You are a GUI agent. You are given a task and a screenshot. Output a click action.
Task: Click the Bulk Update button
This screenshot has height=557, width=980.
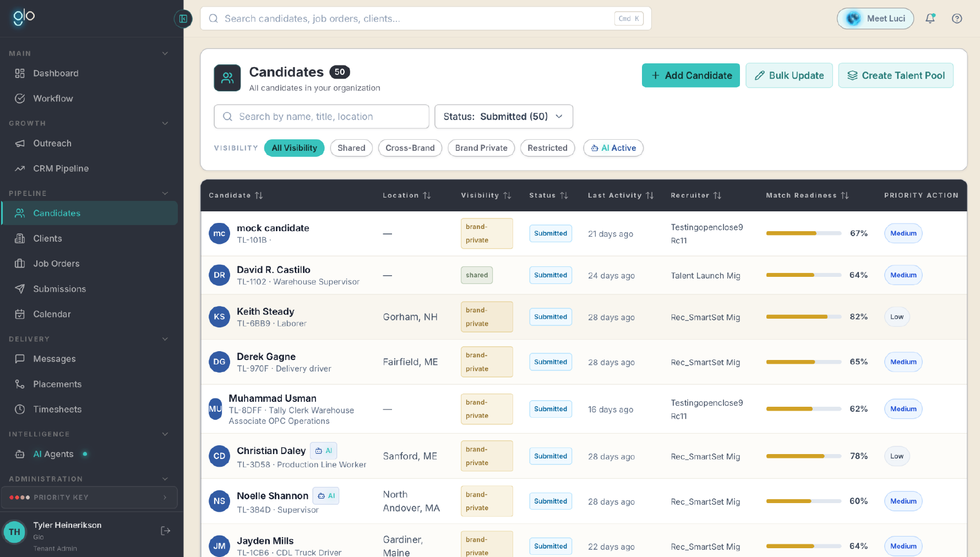(789, 75)
